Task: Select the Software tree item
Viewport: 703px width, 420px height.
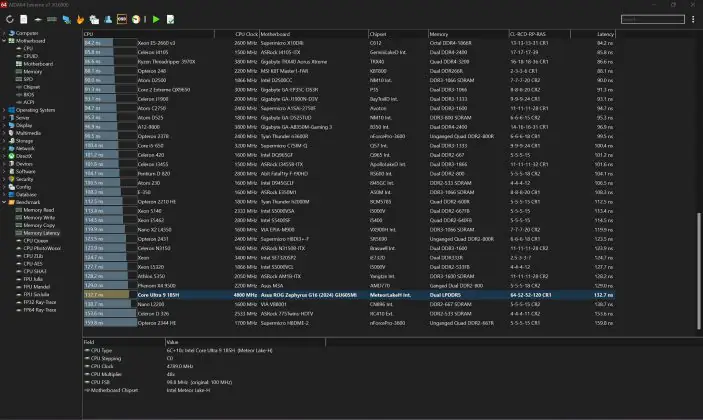Action: (26, 171)
